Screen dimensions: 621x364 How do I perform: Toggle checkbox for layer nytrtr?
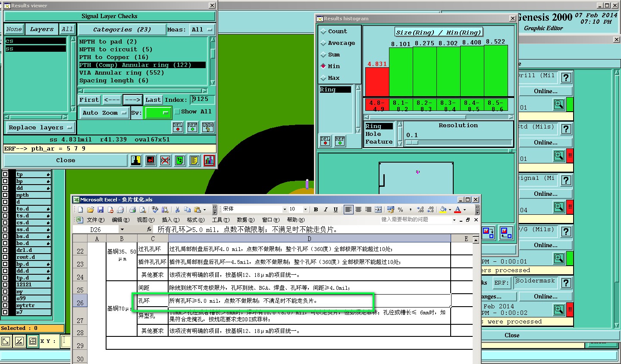click(x=5, y=305)
